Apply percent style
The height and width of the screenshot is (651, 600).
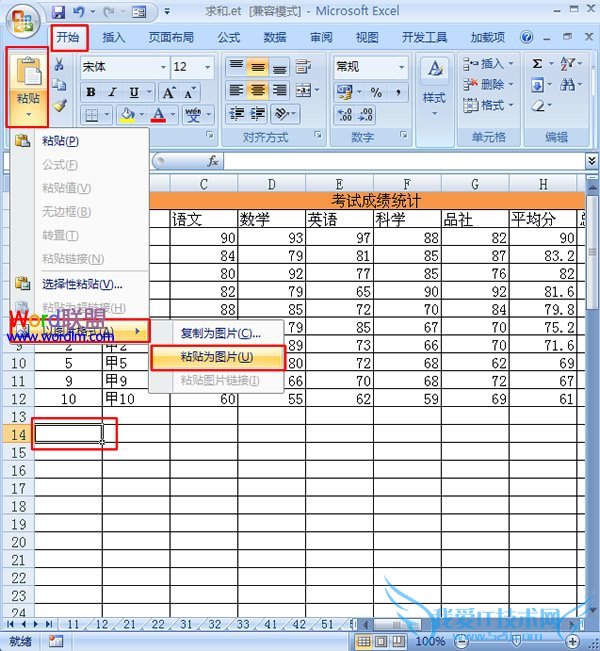click(376, 92)
